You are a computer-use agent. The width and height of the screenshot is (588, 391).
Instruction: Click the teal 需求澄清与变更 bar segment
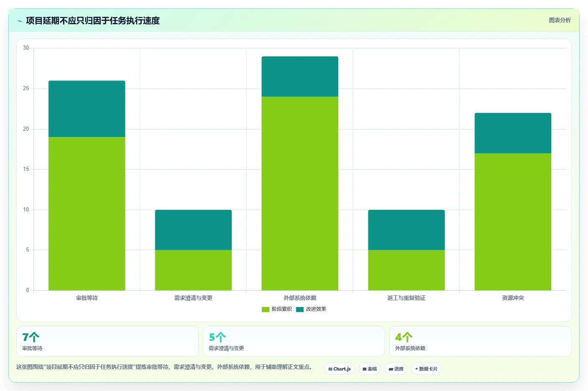tap(193, 230)
